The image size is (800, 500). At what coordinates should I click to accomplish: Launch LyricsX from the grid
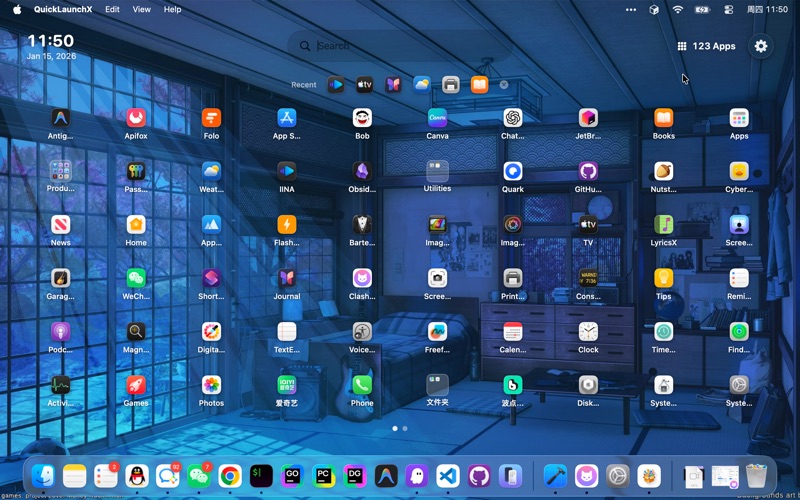click(663, 225)
